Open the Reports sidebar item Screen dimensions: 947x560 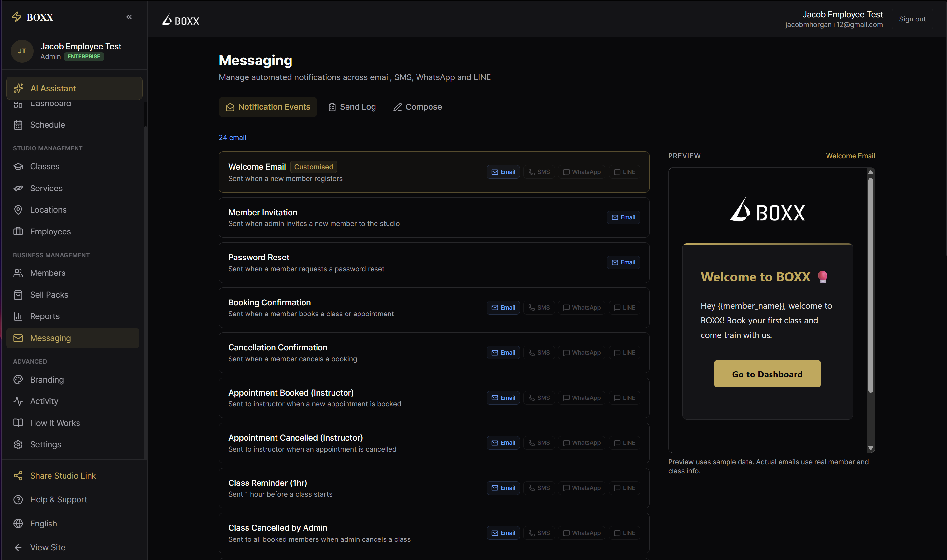[73, 316]
